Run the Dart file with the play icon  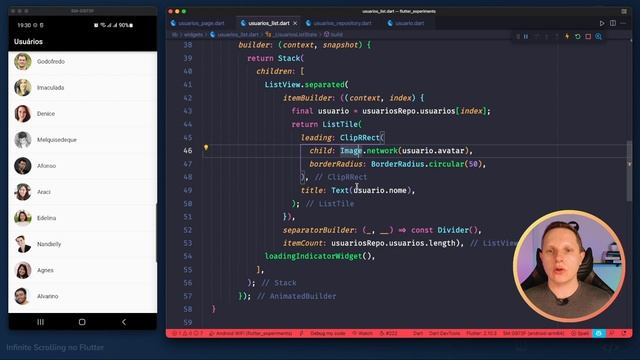pos(602,23)
